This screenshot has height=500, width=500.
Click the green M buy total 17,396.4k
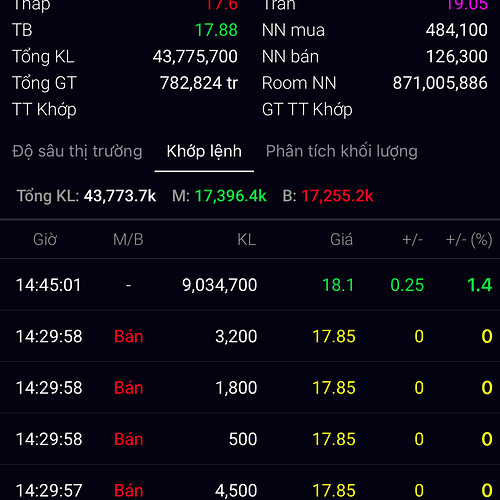click(231, 196)
